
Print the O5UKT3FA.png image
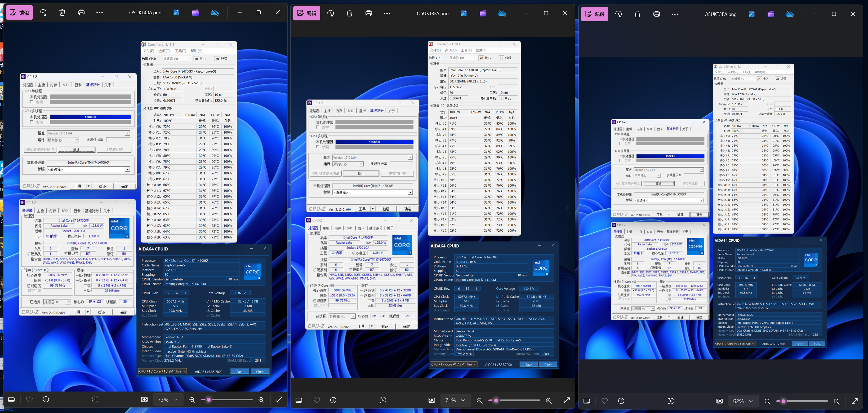tap(369, 14)
